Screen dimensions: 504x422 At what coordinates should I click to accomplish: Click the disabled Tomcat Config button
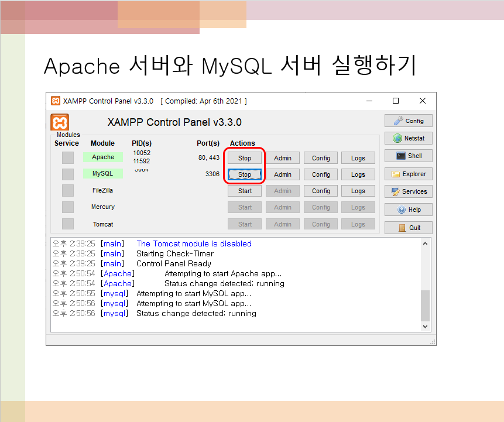click(x=321, y=224)
